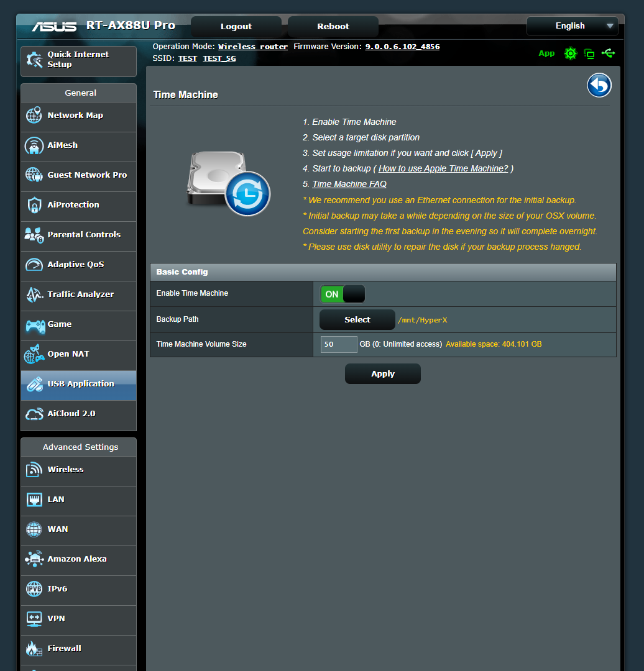Click the Quick Internet Setup icon
644x671 pixels.
click(34, 60)
